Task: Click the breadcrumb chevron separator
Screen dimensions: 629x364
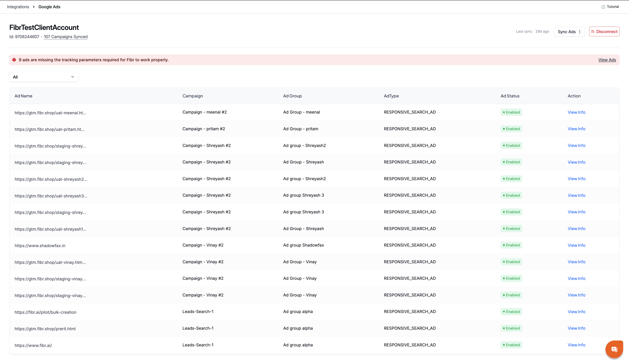Action: click(x=34, y=7)
